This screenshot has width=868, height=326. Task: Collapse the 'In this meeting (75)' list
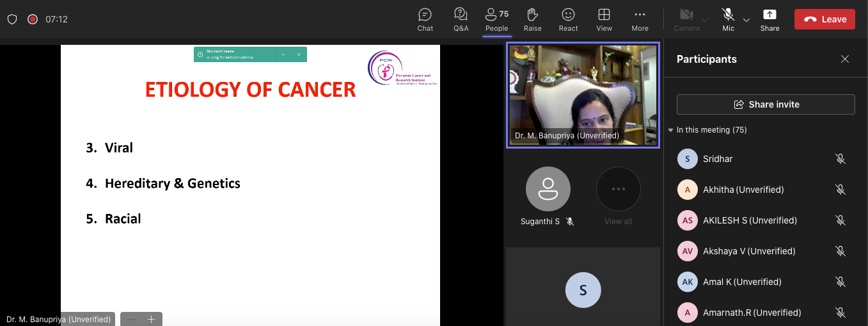(670, 130)
